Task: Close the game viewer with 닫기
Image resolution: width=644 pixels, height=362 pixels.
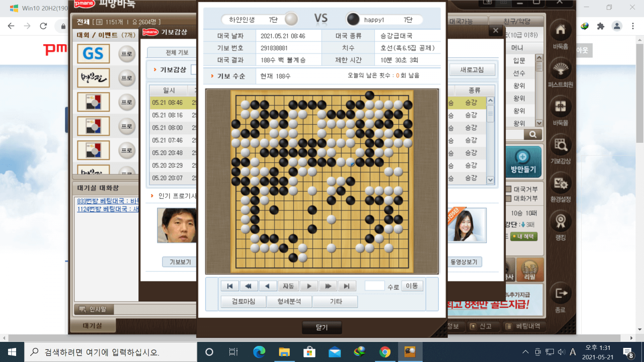Action: 322,327
